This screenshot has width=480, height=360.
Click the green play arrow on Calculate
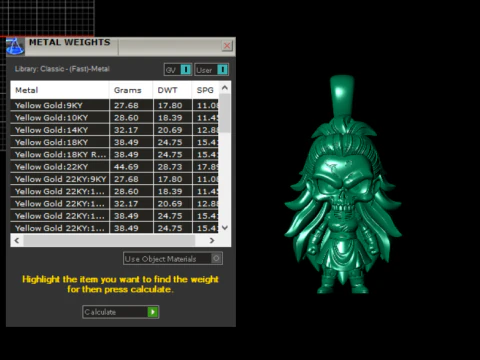click(153, 312)
